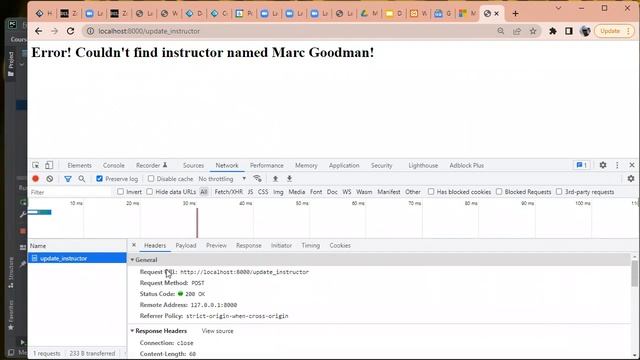Open a new browser tab

(516, 13)
